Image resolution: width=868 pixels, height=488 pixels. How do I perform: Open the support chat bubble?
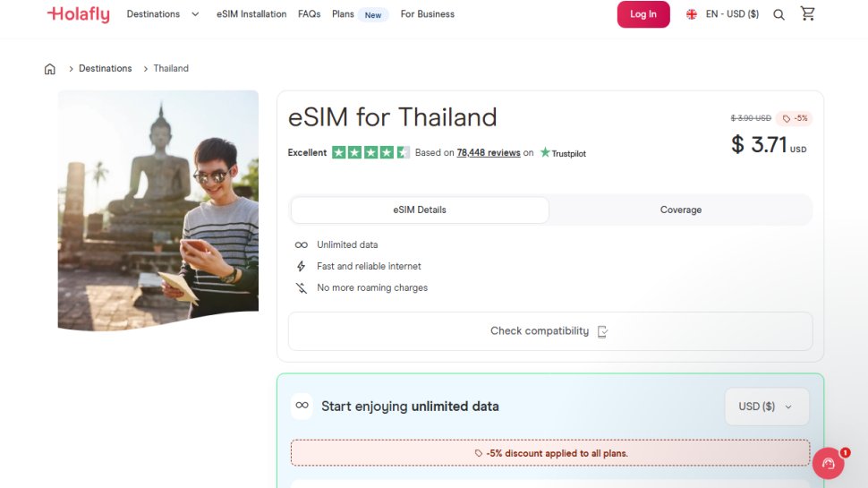828,463
